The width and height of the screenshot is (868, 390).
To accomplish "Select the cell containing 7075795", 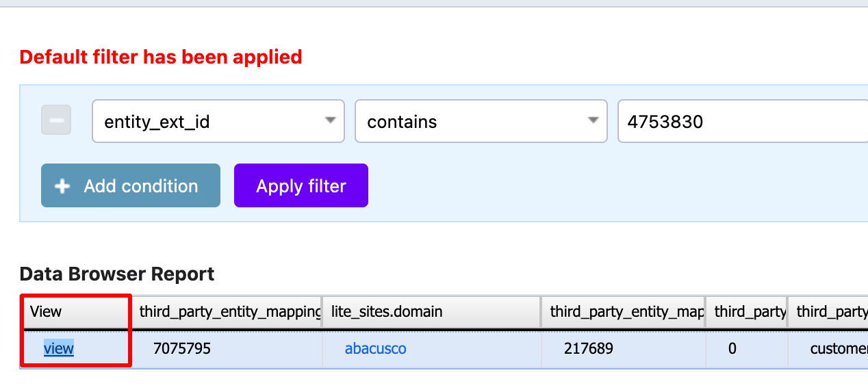I will click(x=227, y=349).
